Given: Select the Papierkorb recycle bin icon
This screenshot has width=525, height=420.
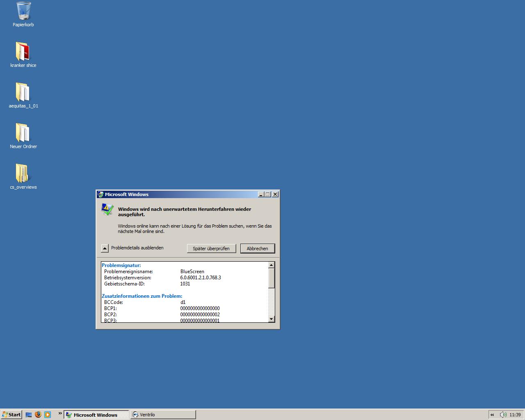Looking at the screenshot, I should [23, 11].
